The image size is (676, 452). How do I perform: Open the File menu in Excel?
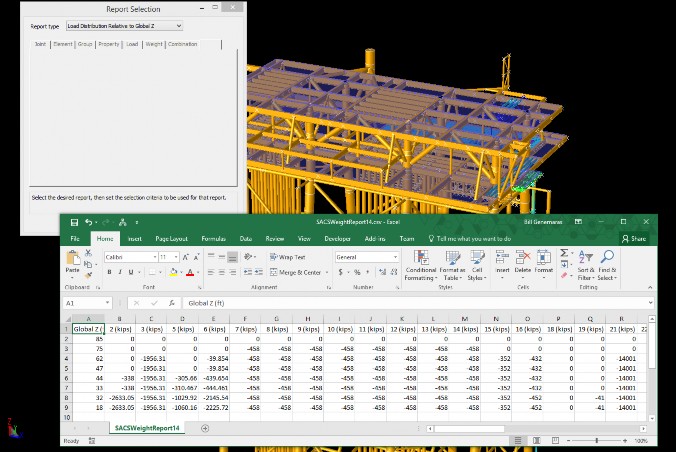(75, 239)
